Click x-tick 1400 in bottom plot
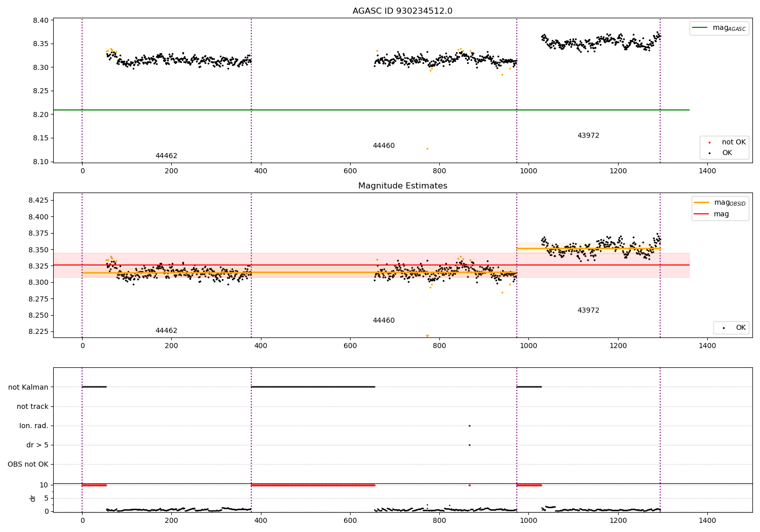The image size is (760, 532). click(x=707, y=520)
